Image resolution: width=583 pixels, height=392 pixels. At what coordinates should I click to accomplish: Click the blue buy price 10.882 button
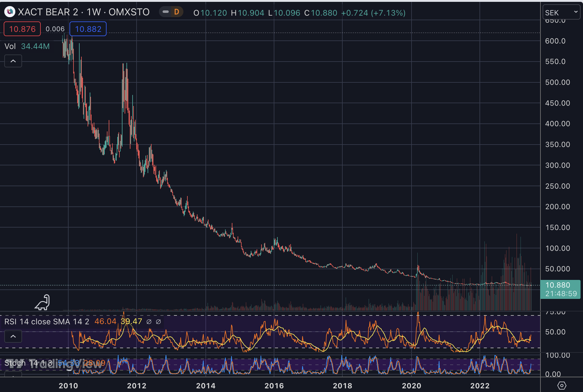[88, 29]
